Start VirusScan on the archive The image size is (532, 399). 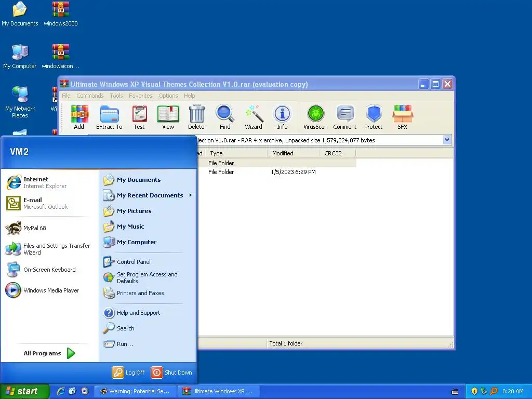[315, 117]
